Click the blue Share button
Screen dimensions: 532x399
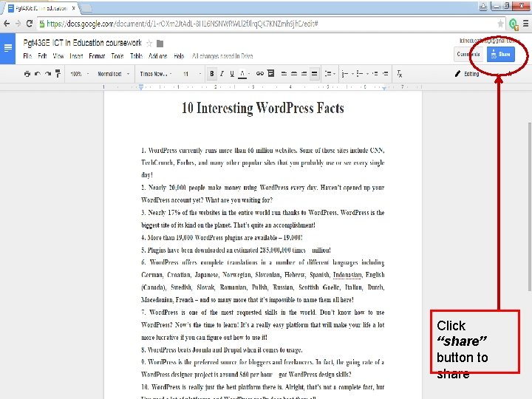(x=501, y=54)
